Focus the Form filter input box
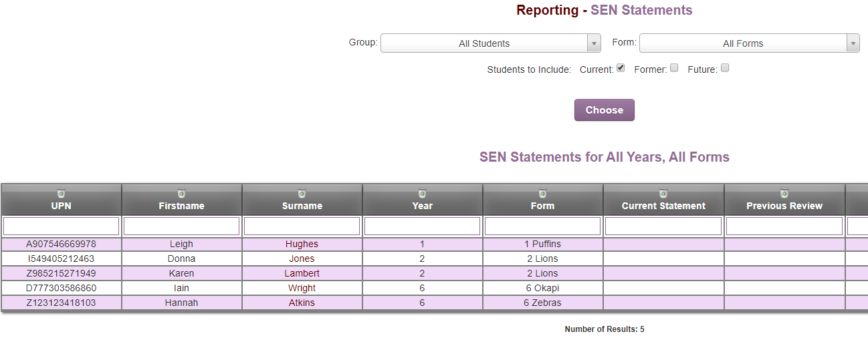The image size is (868, 346). [542, 226]
